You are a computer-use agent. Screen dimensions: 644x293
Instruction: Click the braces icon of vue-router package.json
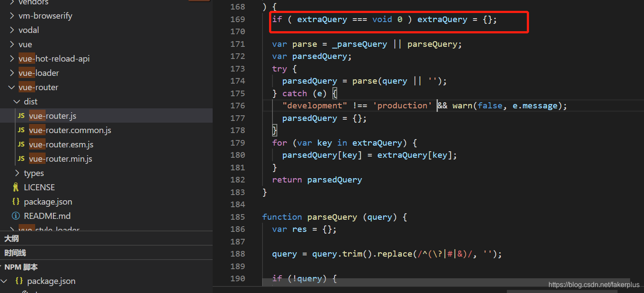coord(16,202)
